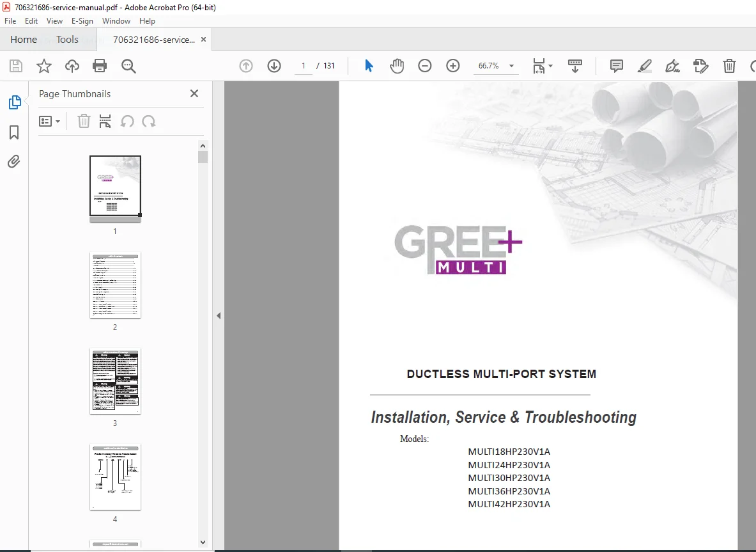Click the insert pages thumbnail panel icon

click(x=105, y=121)
